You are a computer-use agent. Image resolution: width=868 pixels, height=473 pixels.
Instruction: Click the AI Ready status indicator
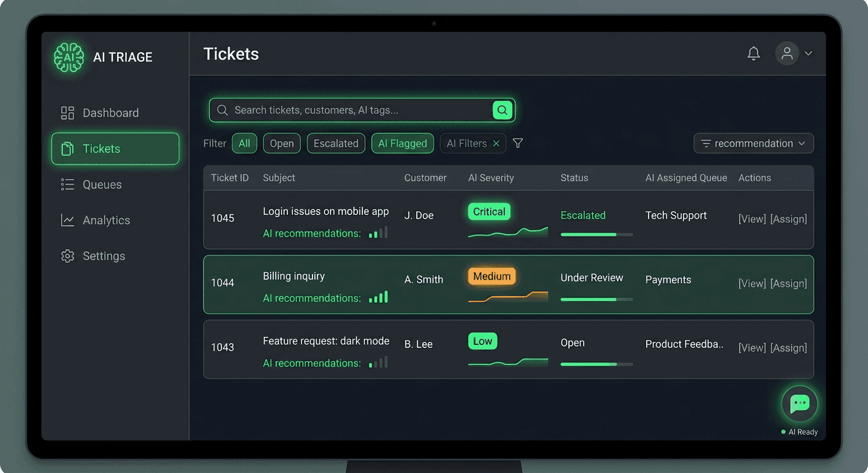[800, 432]
